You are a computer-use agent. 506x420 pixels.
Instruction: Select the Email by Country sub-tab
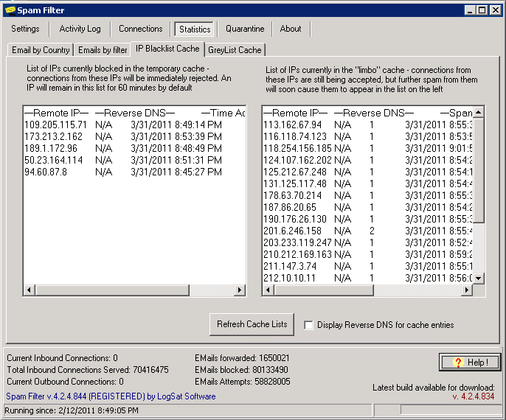41,49
